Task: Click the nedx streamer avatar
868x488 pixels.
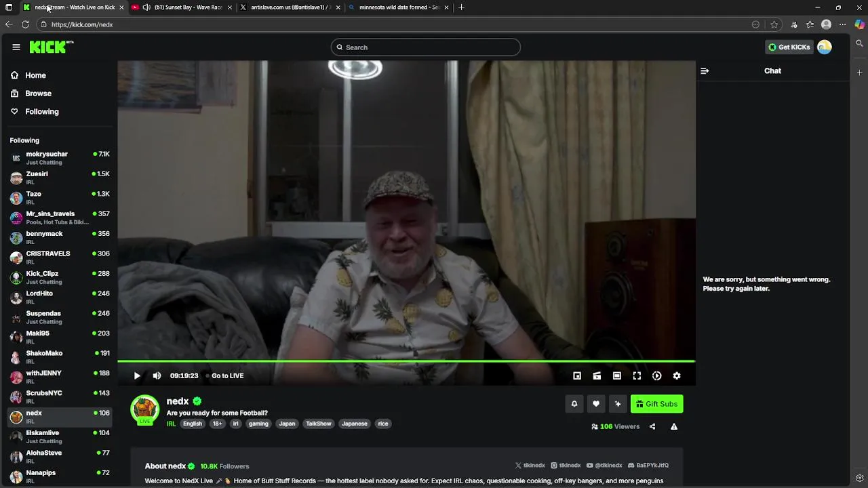Action: click(x=144, y=409)
